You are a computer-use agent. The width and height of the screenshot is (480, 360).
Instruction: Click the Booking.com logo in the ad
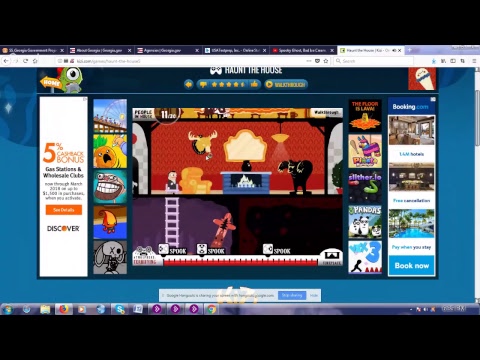(x=410, y=107)
